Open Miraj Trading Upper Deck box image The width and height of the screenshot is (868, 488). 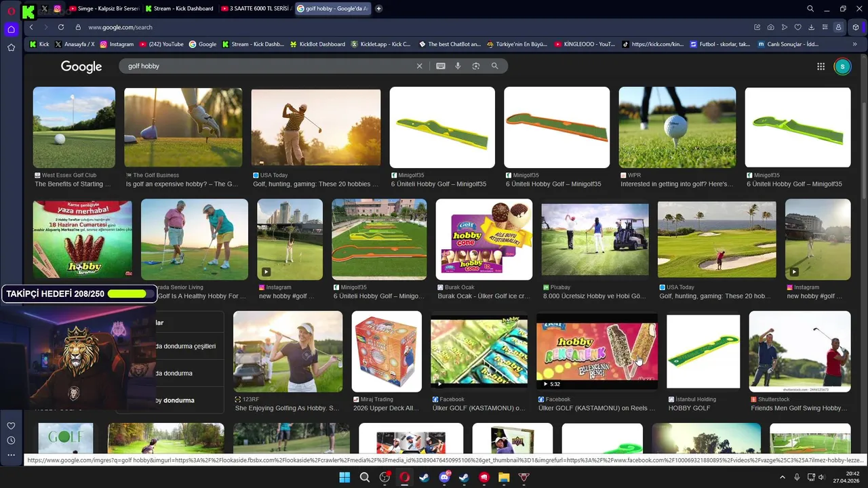point(387,351)
